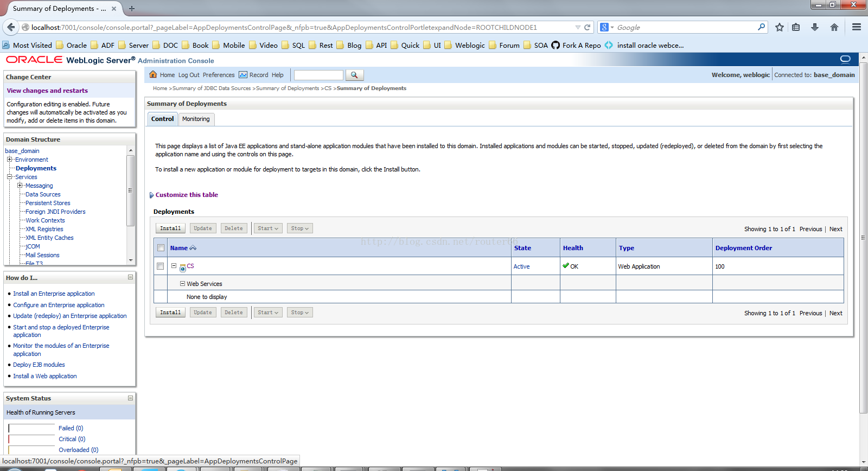This screenshot has height=471, width=868.
Task: Click Install an Enterprise application link
Action: (54, 294)
